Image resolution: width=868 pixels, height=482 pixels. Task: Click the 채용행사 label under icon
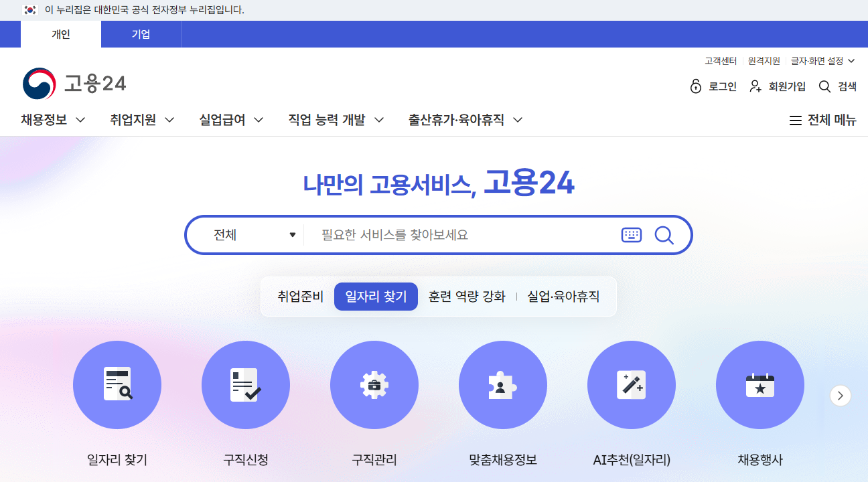(760, 460)
